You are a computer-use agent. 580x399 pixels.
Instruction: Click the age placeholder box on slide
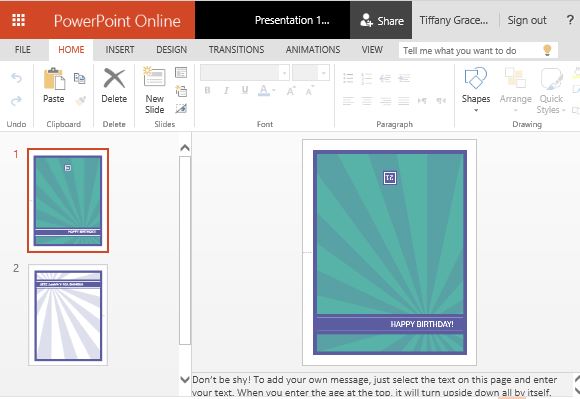tap(390, 177)
